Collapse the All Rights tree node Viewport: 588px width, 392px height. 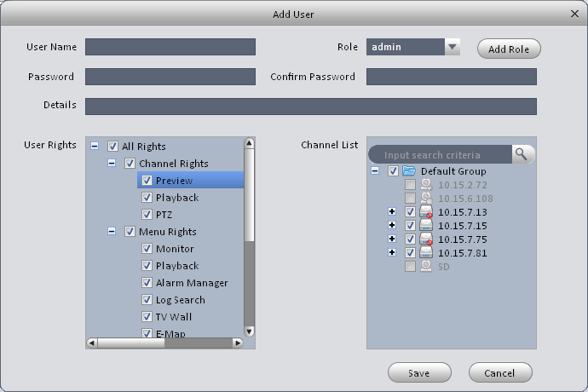[x=95, y=146]
